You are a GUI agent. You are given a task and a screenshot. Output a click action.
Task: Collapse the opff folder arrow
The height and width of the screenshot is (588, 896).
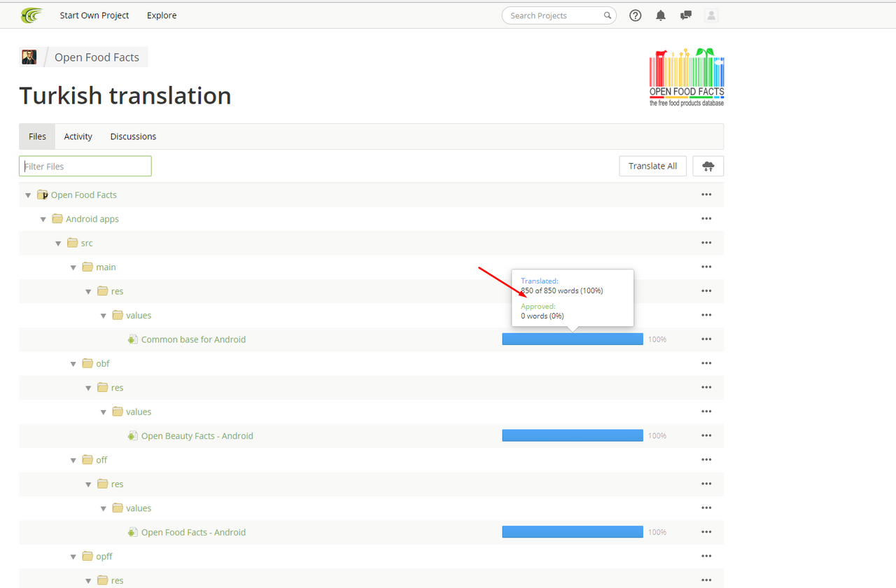[x=73, y=556]
